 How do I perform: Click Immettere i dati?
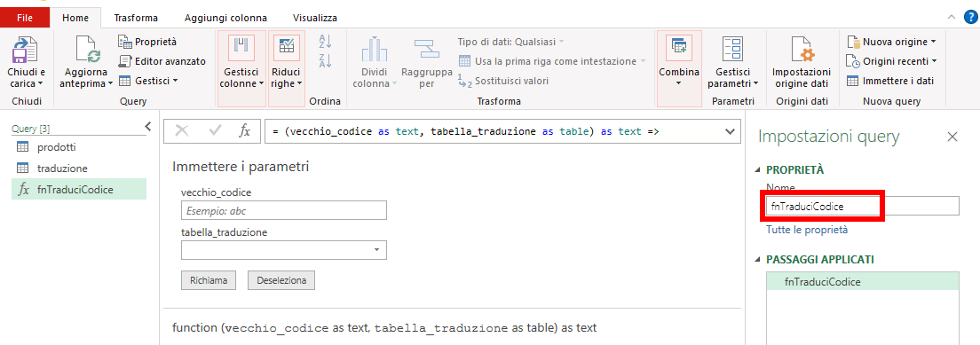(x=890, y=81)
